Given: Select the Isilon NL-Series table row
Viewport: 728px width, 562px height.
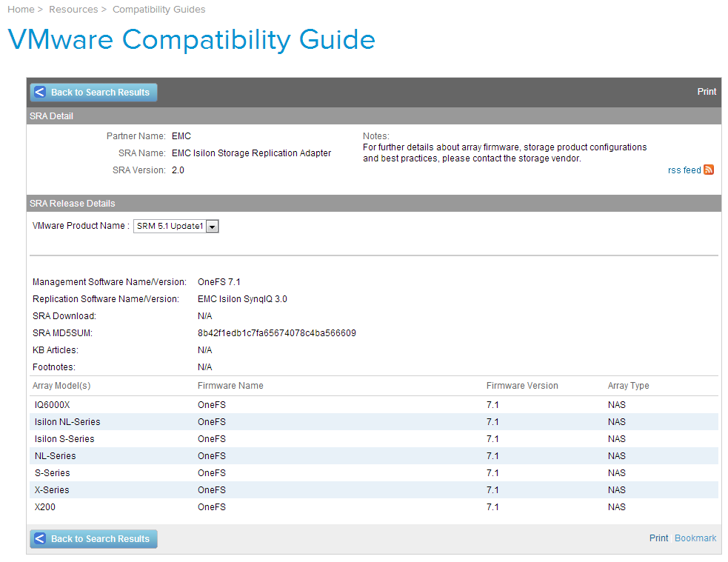Looking at the screenshot, I should click(x=67, y=422).
